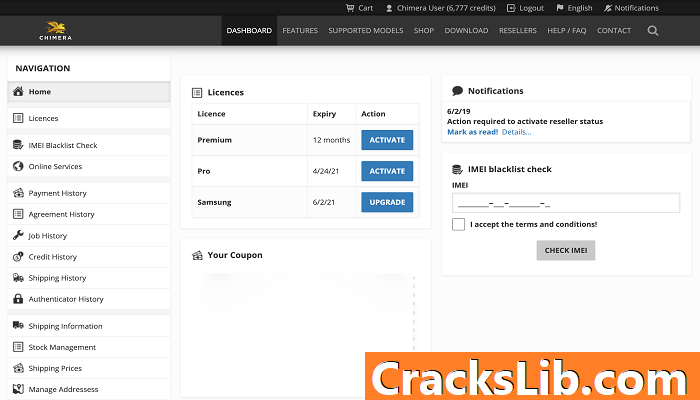Click the Authenticator History lock icon
The height and width of the screenshot is (400, 700).
(18, 299)
